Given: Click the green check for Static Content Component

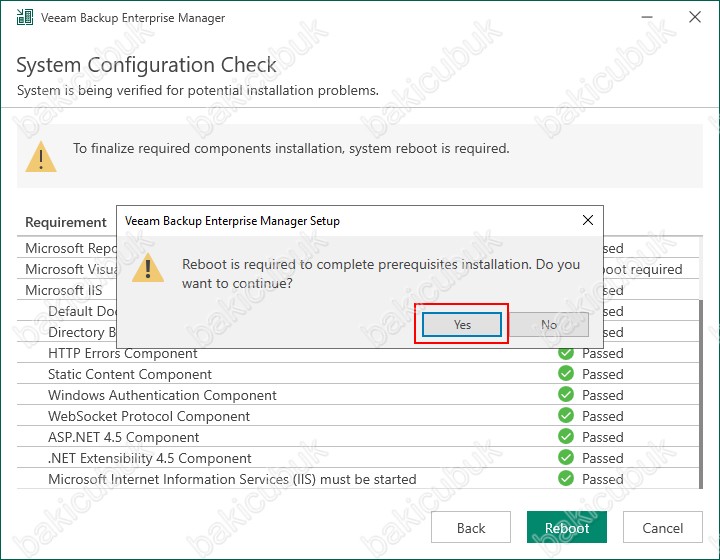Looking at the screenshot, I should coord(566,374).
